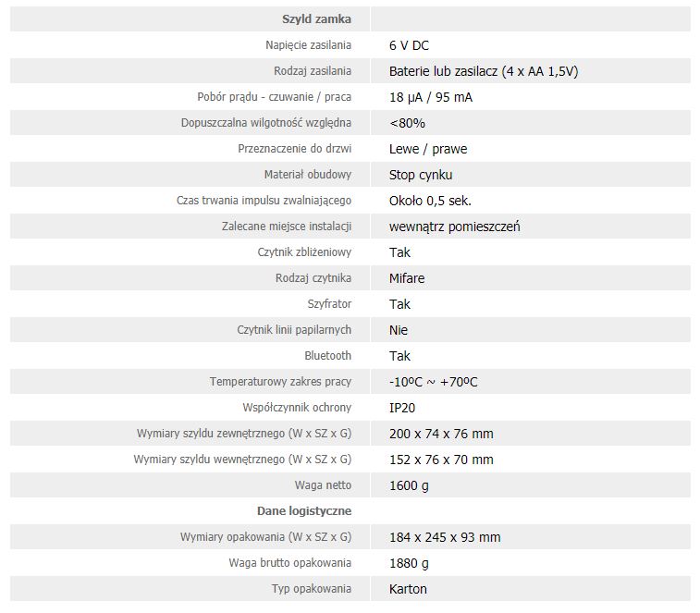Click the "Szyfrator" row label

(x=329, y=304)
